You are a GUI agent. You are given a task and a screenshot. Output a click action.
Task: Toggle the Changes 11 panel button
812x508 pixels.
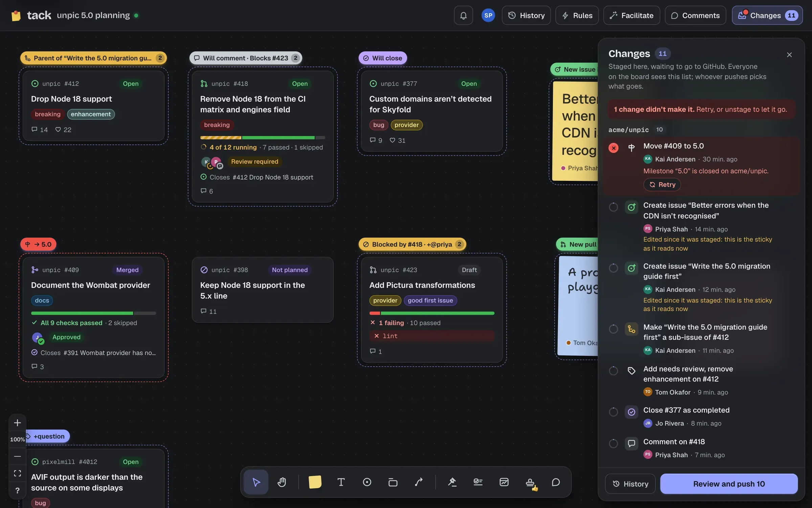click(x=767, y=15)
